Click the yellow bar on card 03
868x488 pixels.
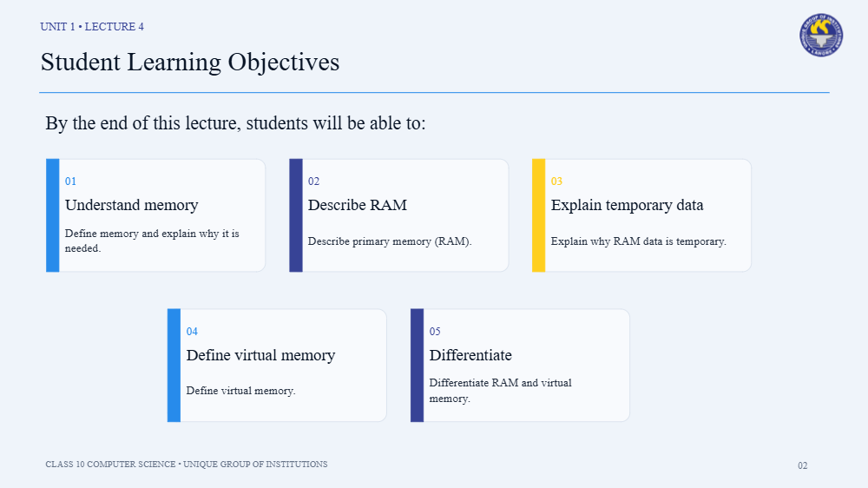(539, 215)
